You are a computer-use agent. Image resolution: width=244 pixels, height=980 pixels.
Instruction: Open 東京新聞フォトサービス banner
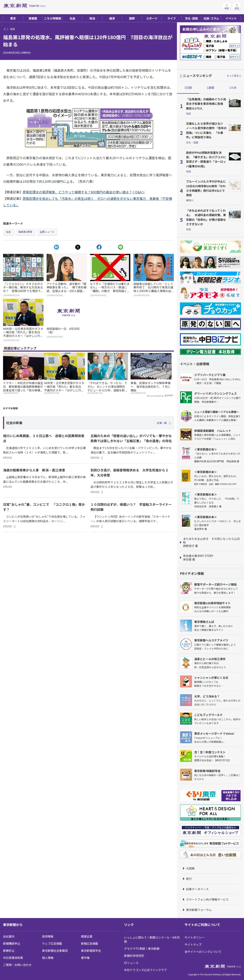(210, 844)
